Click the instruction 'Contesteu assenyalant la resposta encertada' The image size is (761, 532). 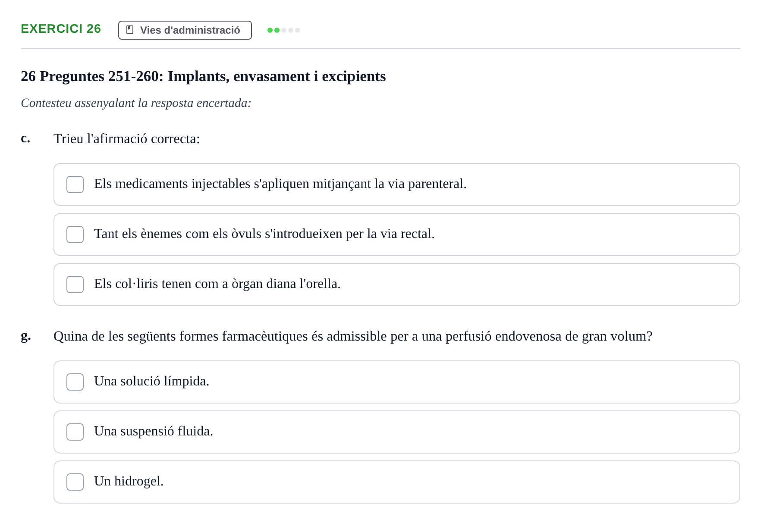pyautogui.click(x=136, y=103)
